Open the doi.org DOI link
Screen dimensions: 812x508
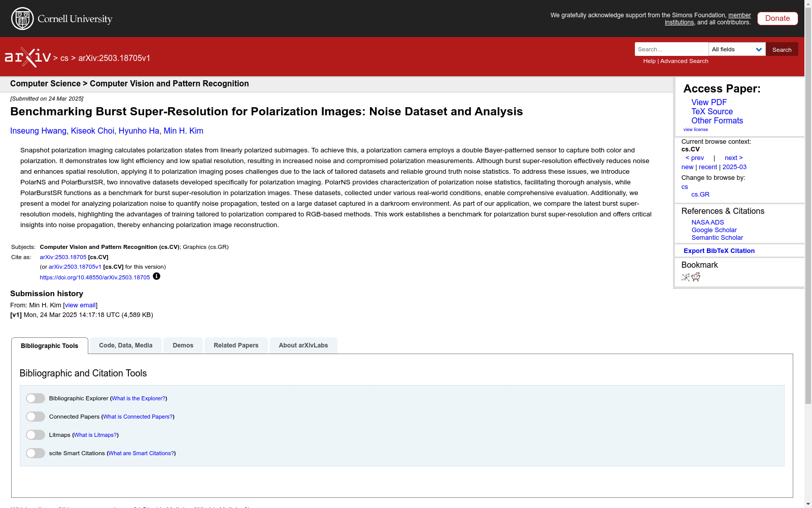click(95, 277)
